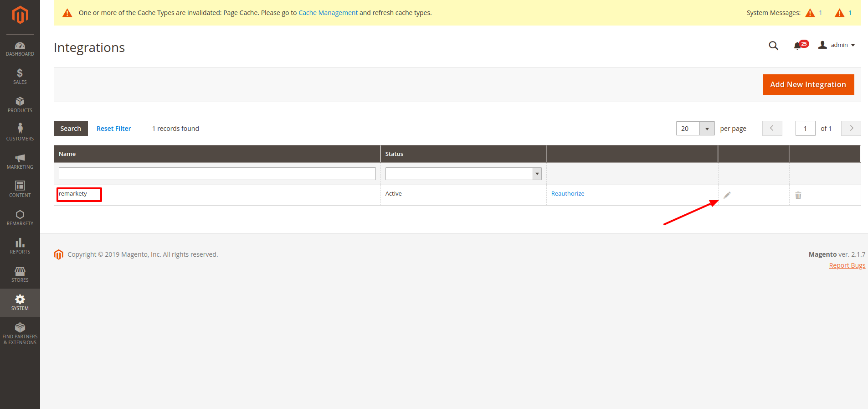Open the notifications bell icon
The image size is (868, 409).
(x=797, y=46)
